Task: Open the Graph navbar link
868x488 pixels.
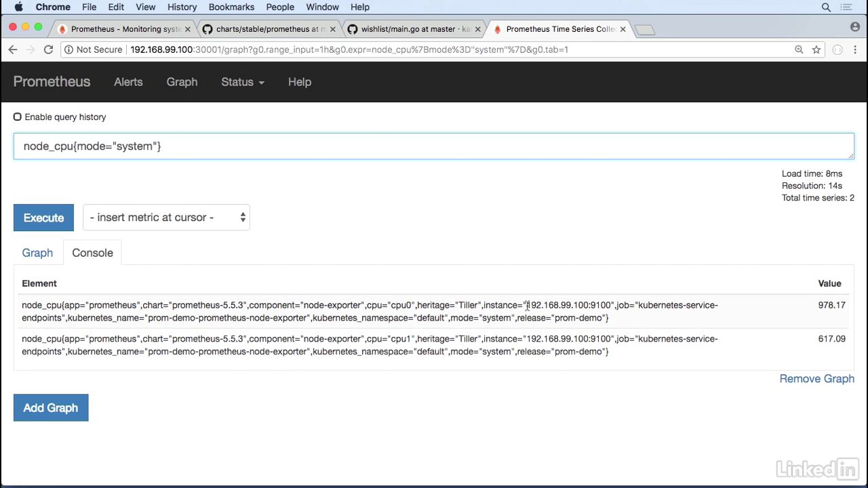Action: coord(182,82)
